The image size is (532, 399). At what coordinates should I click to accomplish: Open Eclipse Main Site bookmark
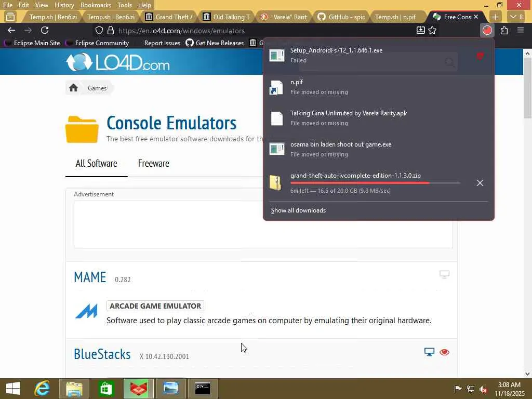click(32, 43)
